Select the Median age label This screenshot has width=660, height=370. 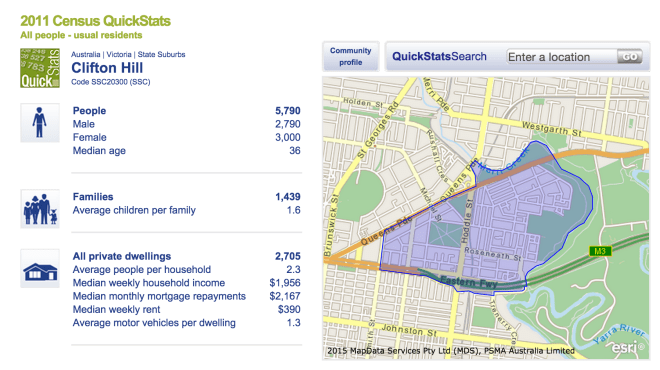pos(99,151)
